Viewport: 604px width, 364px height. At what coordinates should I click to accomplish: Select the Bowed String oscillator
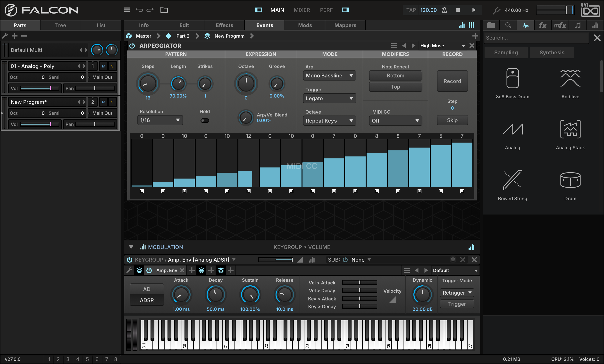pyautogui.click(x=512, y=185)
